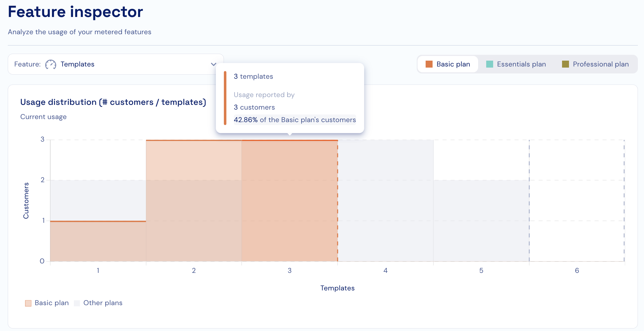
Task: Click the gray bar for 4 templates
Action: pos(385,200)
